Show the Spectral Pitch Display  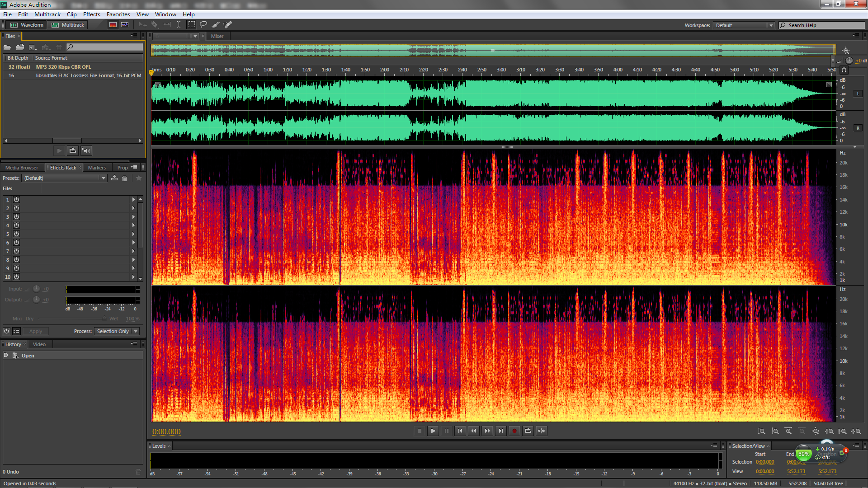125,25
